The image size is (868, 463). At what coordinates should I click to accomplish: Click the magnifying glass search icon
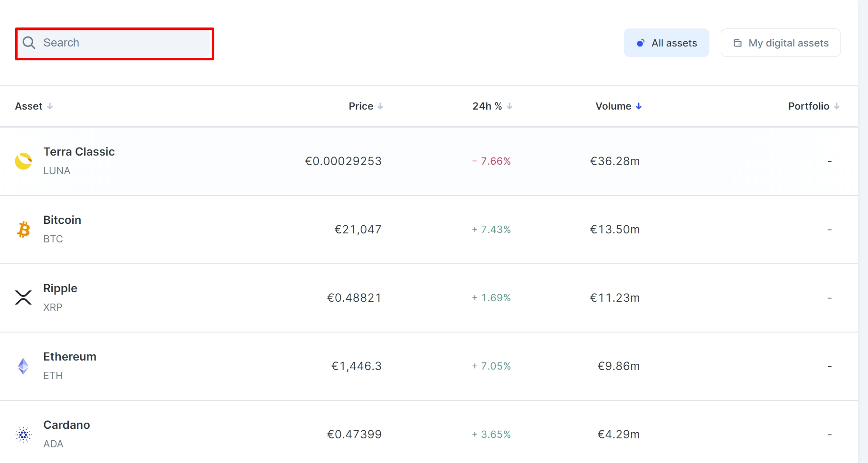pos(29,43)
